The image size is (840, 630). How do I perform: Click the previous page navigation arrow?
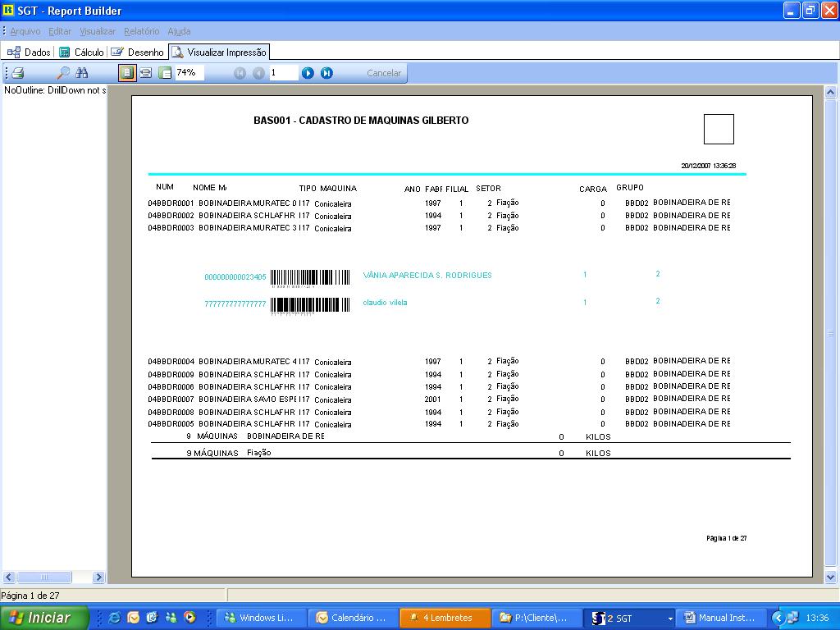pos(258,73)
